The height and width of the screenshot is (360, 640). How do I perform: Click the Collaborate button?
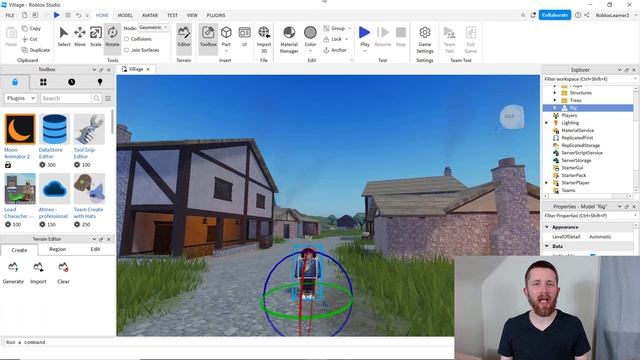point(555,15)
